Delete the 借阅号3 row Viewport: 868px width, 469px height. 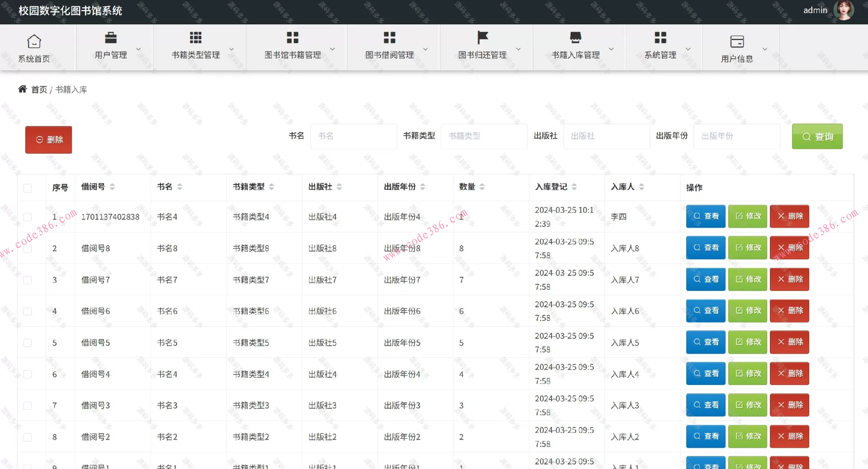[x=789, y=405]
